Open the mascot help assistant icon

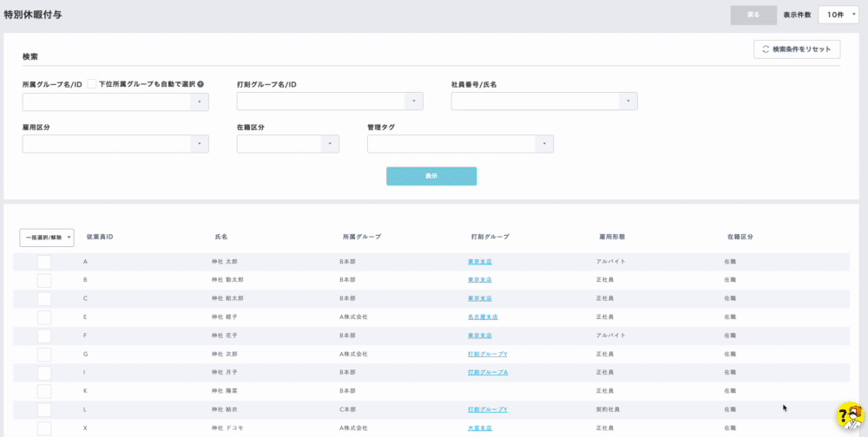[x=852, y=415]
